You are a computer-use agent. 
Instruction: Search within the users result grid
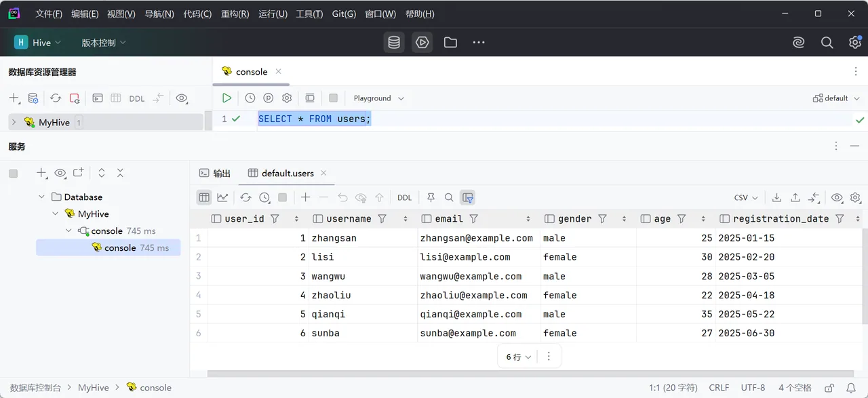click(449, 197)
